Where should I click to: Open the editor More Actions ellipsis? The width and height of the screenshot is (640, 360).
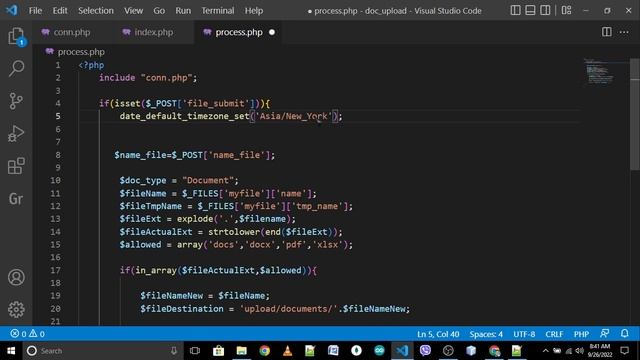(624, 32)
